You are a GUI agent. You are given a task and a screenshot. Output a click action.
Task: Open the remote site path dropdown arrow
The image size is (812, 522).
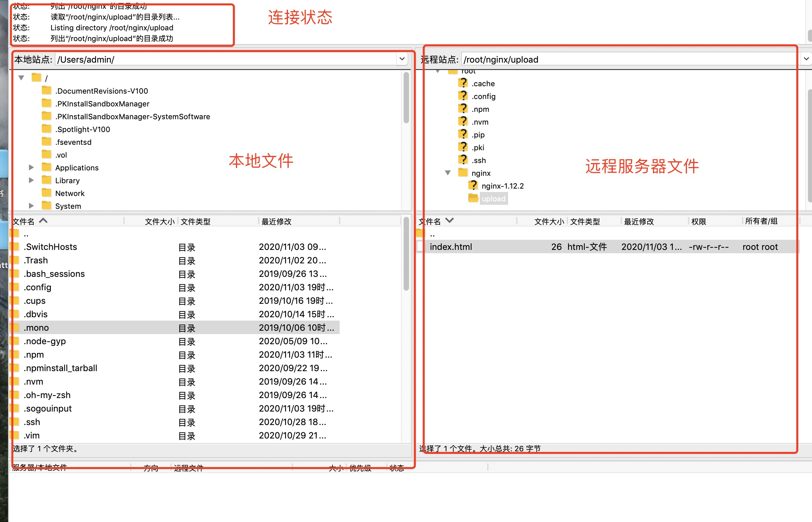point(806,59)
